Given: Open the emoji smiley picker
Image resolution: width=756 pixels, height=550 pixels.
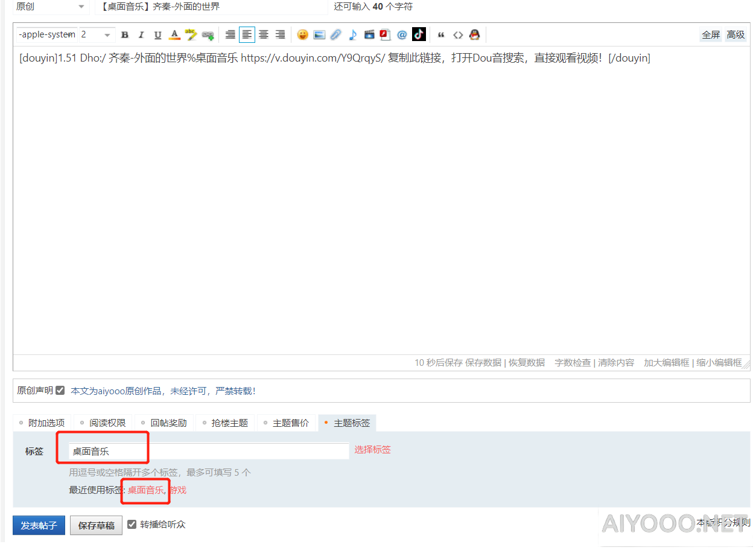Looking at the screenshot, I should pyautogui.click(x=303, y=35).
